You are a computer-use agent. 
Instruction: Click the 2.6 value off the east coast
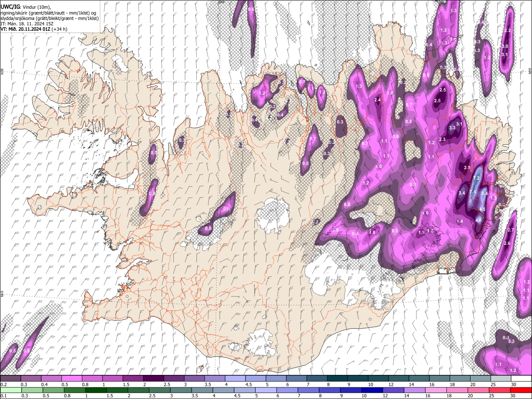tap(507, 244)
